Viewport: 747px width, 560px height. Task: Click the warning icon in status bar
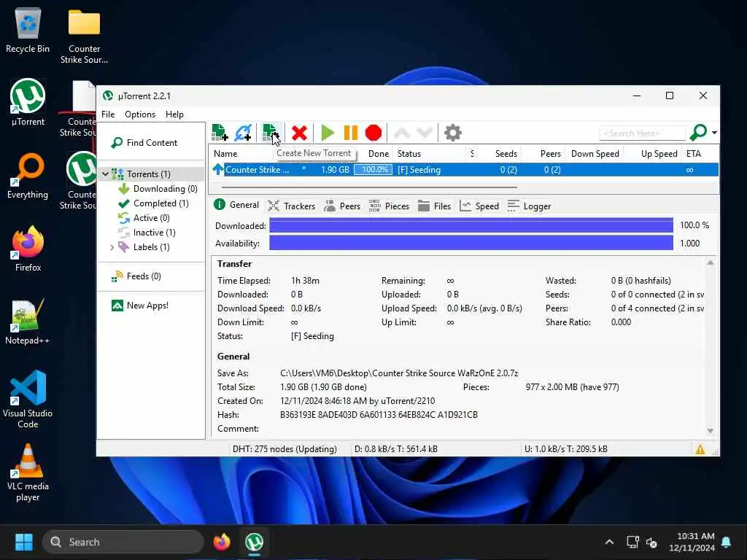(x=700, y=449)
